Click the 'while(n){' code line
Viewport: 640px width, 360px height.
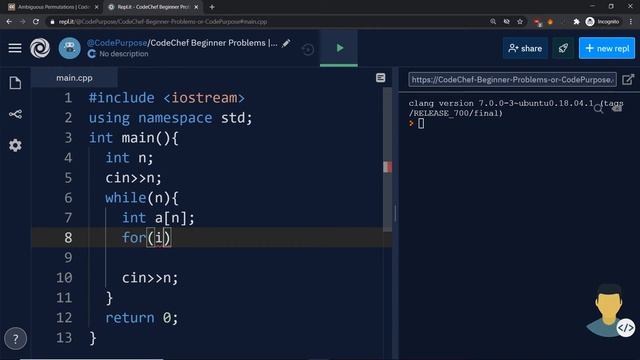tap(142, 198)
